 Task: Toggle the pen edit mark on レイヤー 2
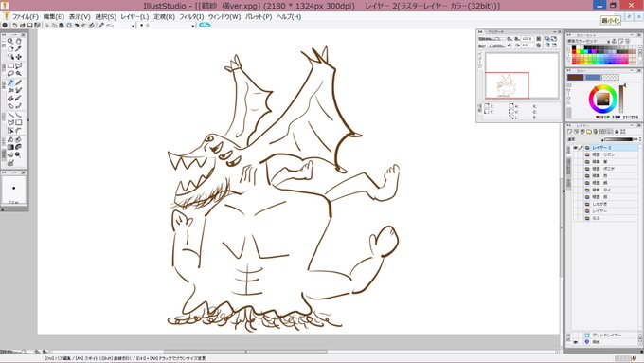coord(581,148)
